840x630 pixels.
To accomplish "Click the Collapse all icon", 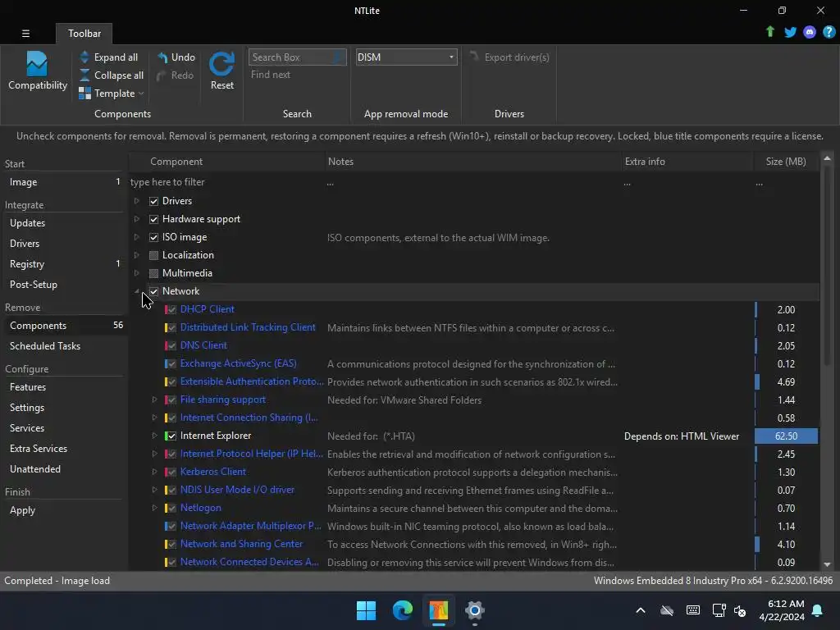I will [x=84, y=75].
